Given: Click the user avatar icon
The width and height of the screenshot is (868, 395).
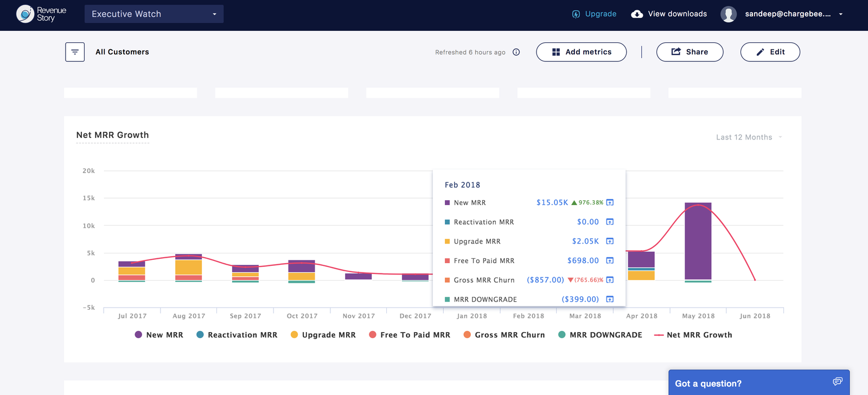Looking at the screenshot, I should coord(728,14).
